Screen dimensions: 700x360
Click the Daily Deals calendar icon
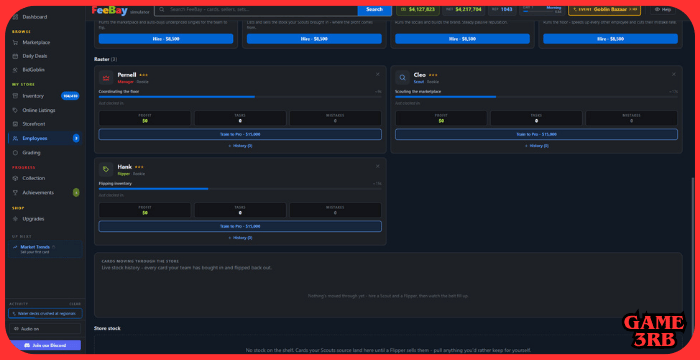click(x=16, y=56)
